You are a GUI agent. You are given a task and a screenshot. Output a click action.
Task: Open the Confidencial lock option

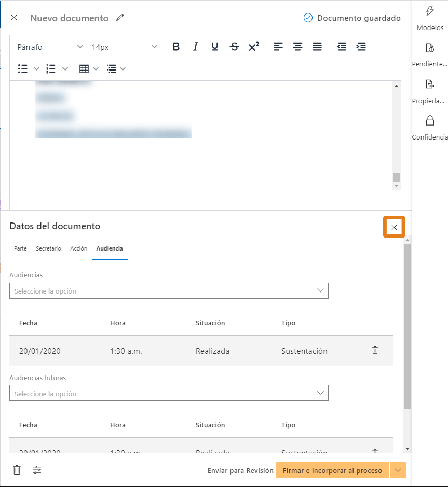(430, 128)
